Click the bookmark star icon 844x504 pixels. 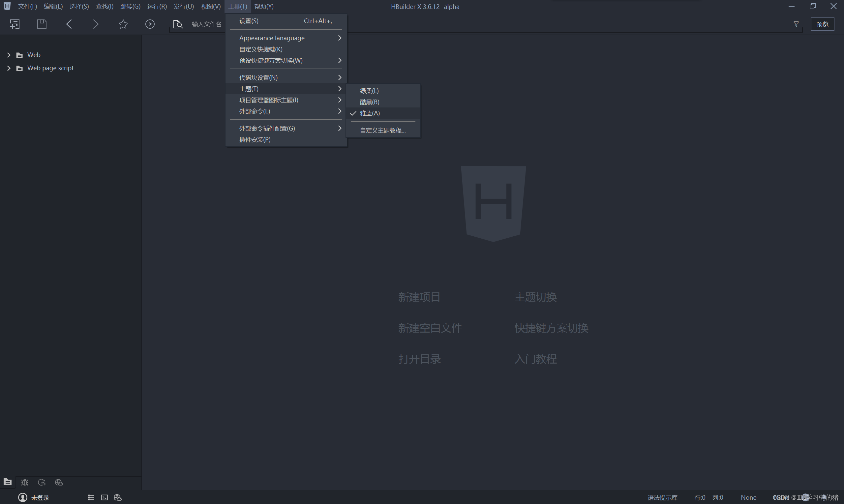click(x=123, y=24)
